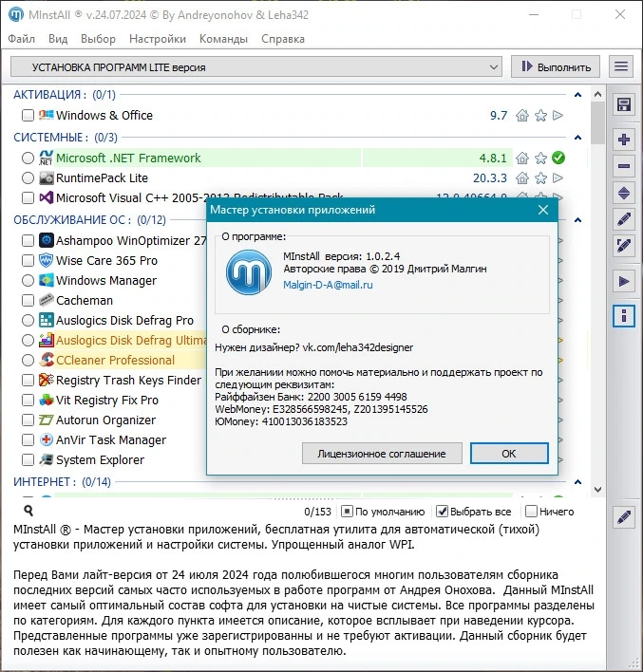The width and height of the screenshot is (643, 672).
Task: Open the Команды menu
Action: [223, 39]
